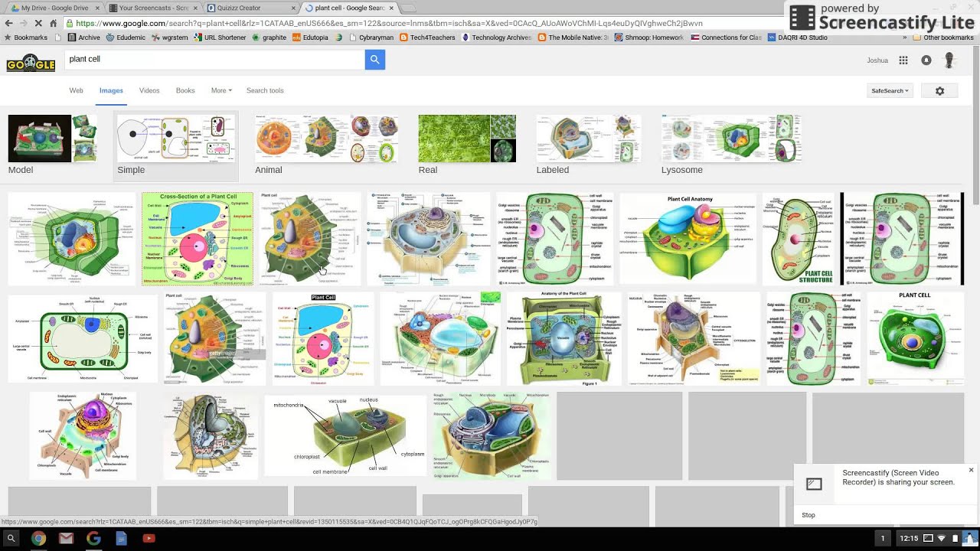Open the search settings gear icon

click(x=940, y=91)
